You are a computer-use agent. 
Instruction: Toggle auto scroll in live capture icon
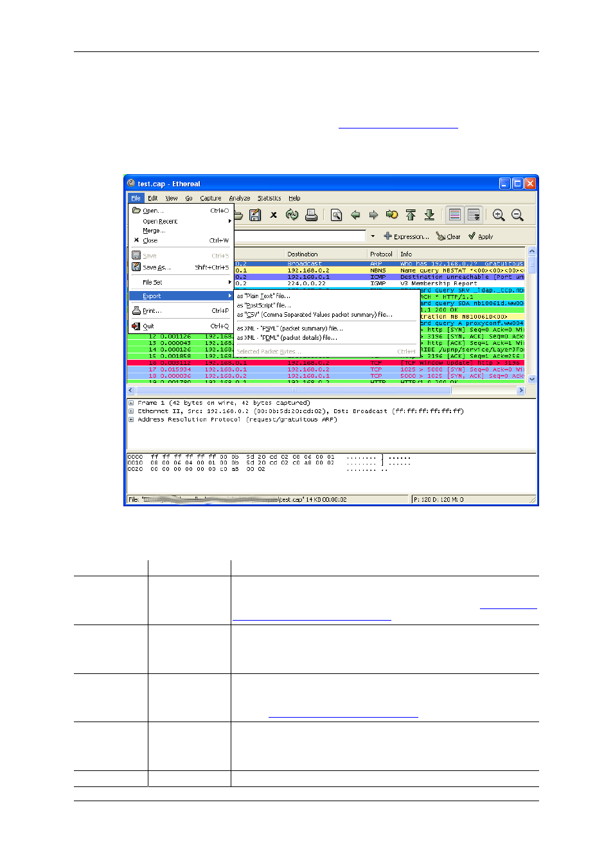pyautogui.click(x=474, y=215)
